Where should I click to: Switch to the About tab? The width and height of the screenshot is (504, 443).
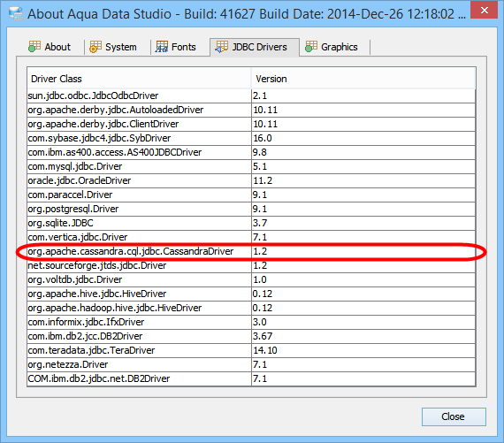(x=50, y=47)
